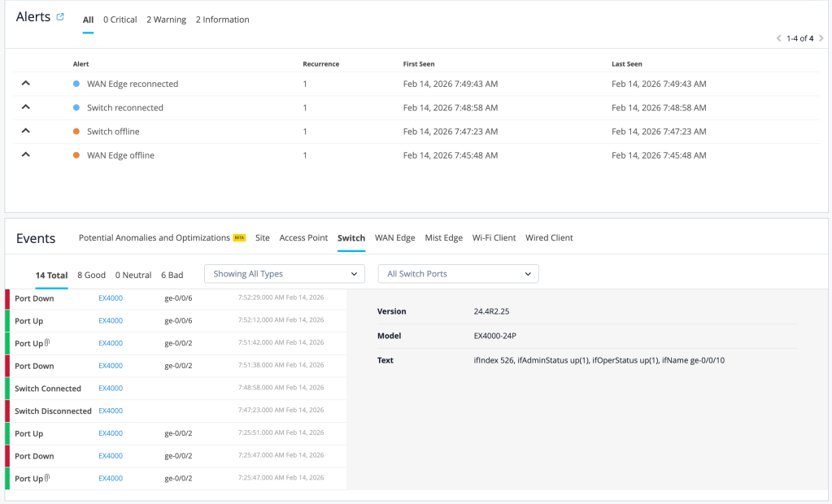
Task: Go to previous alerts page arrow
Action: (x=778, y=38)
